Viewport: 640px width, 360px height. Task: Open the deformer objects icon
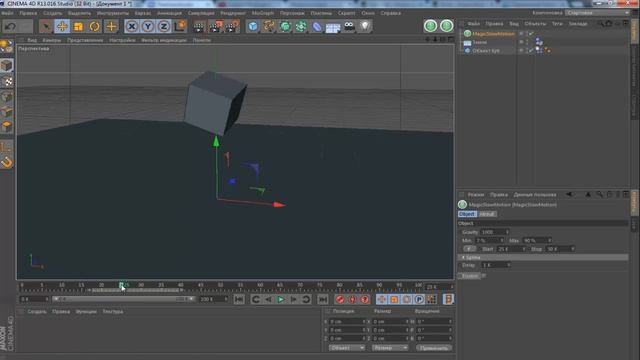click(317, 27)
